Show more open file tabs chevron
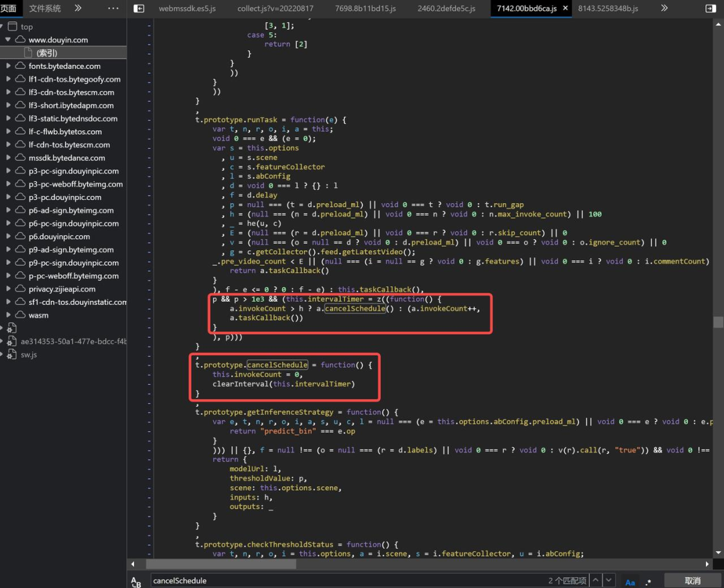The image size is (724, 588). 664,8
